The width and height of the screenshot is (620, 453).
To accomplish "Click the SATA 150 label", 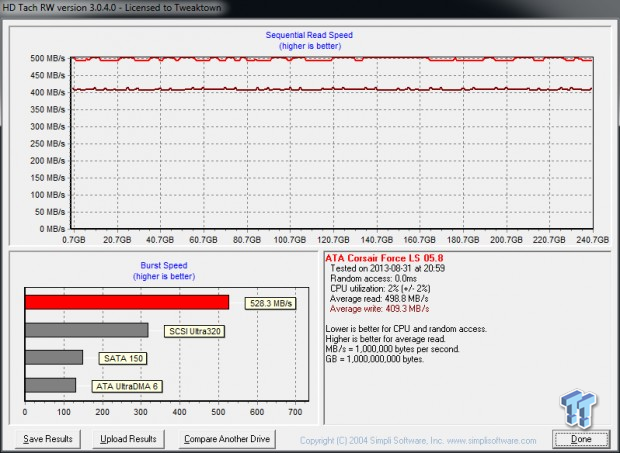I will [123, 359].
